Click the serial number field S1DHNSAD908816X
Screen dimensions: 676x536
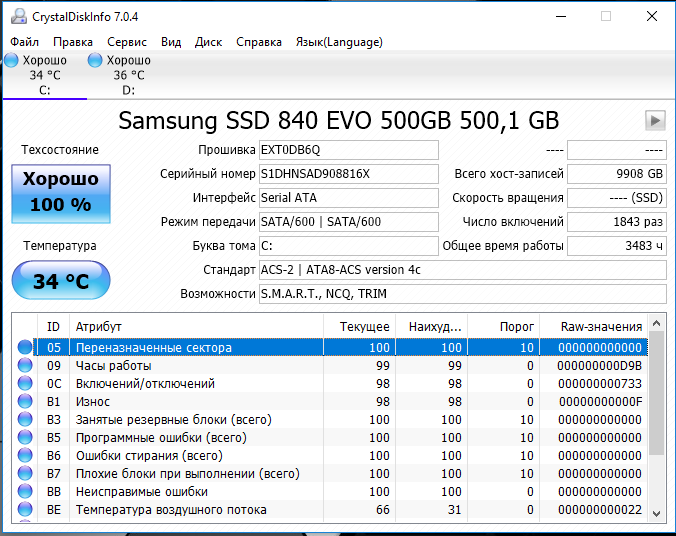pos(349,174)
